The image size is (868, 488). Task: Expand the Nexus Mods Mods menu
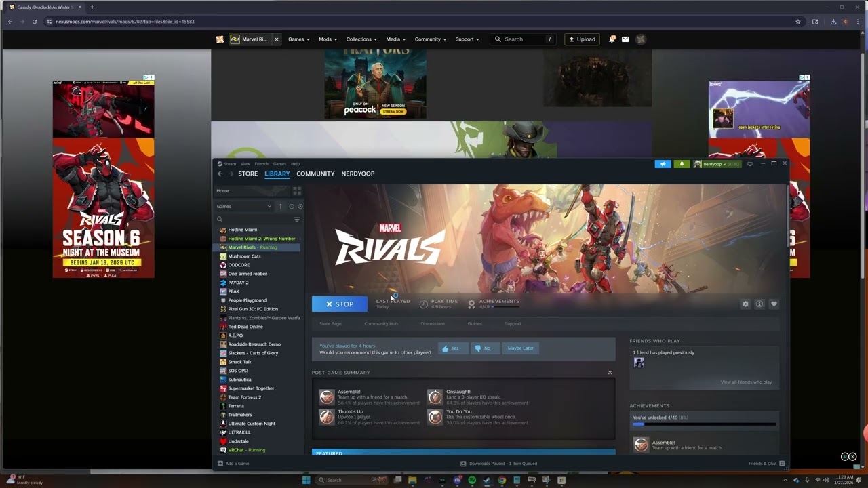coord(328,39)
